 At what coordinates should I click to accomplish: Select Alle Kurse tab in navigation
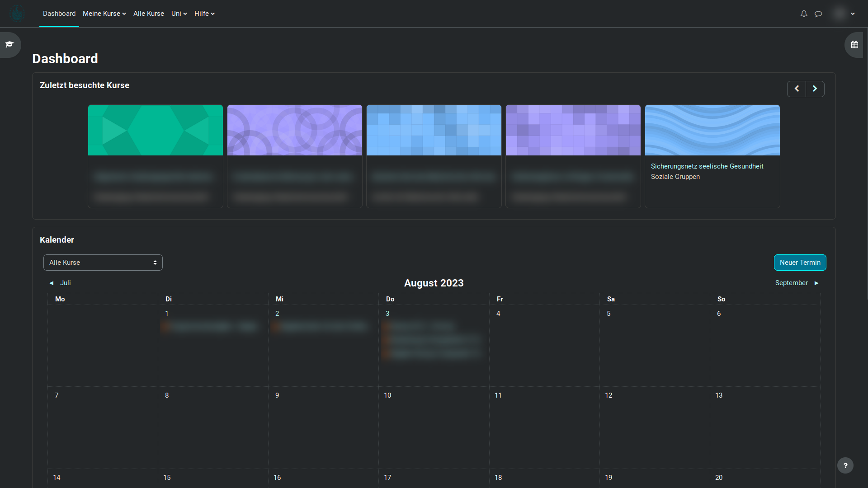148,13
